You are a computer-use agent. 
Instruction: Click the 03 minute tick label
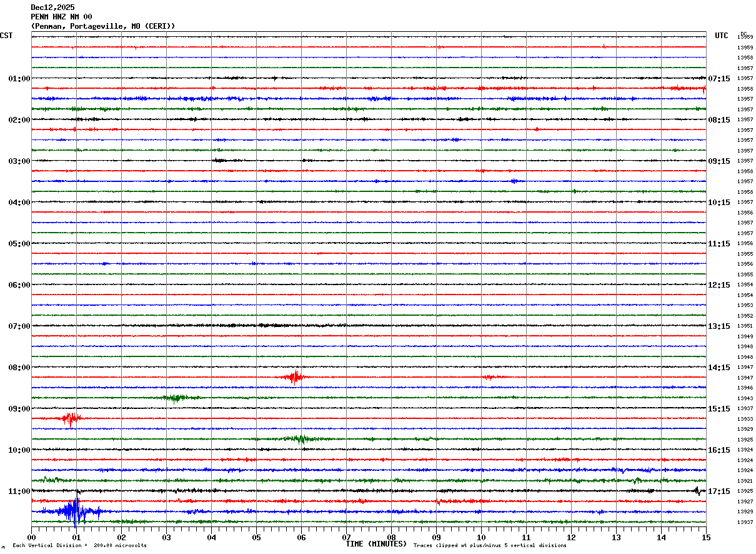click(x=166, y=537)
